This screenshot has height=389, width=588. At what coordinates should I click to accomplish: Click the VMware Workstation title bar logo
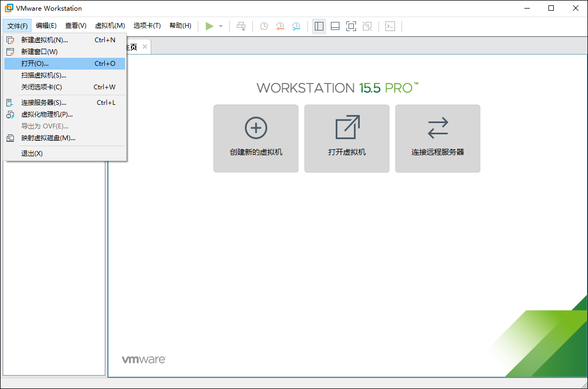[x=9, y=8]
